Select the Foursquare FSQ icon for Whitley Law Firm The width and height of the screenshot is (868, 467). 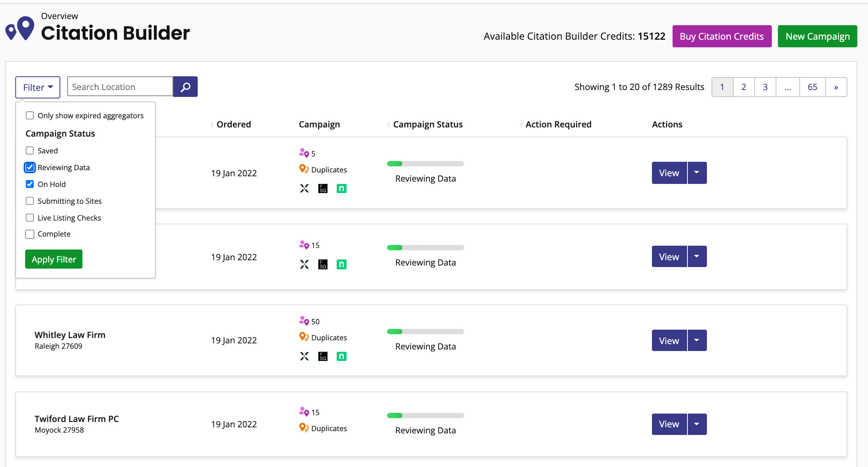coord(323,356)
